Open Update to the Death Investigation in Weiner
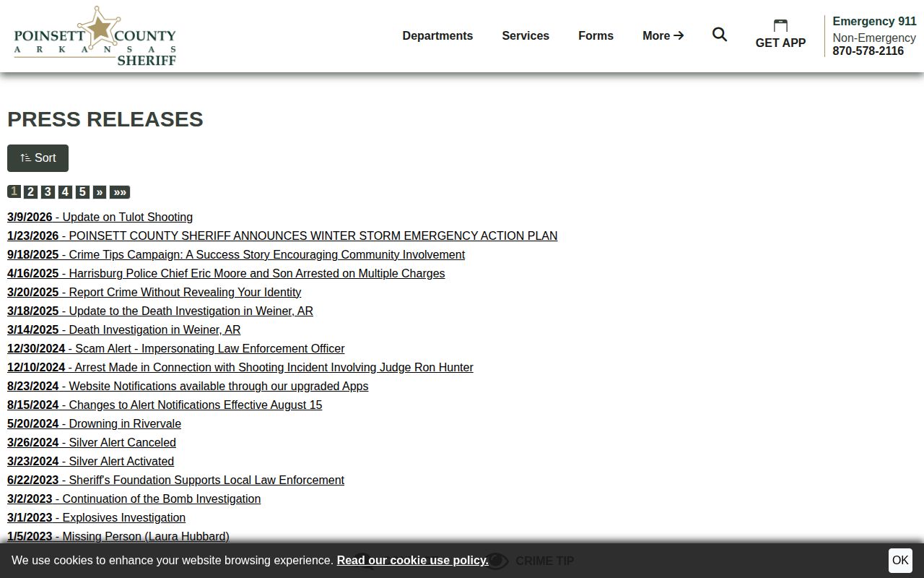The width and height of the screenshot is (924, 578). pos(160,311)
